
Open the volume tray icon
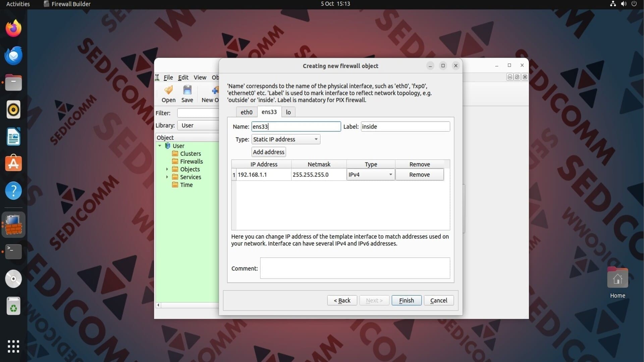pos(624,4)
